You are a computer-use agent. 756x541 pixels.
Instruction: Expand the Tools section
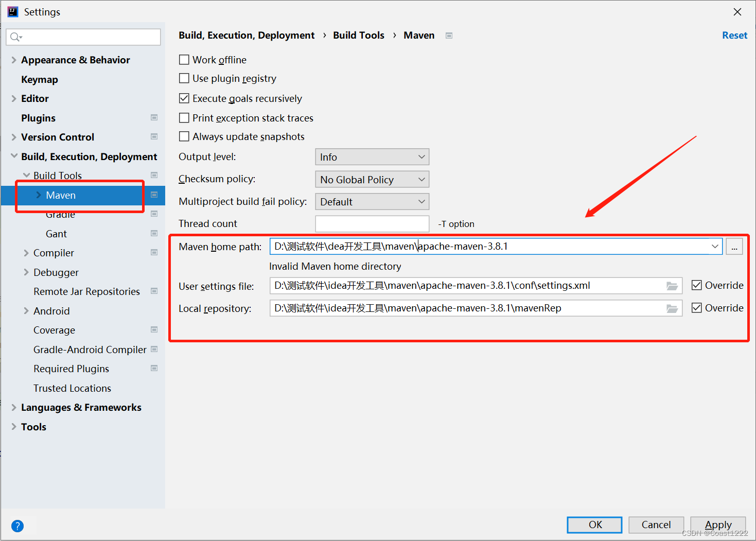14,427
